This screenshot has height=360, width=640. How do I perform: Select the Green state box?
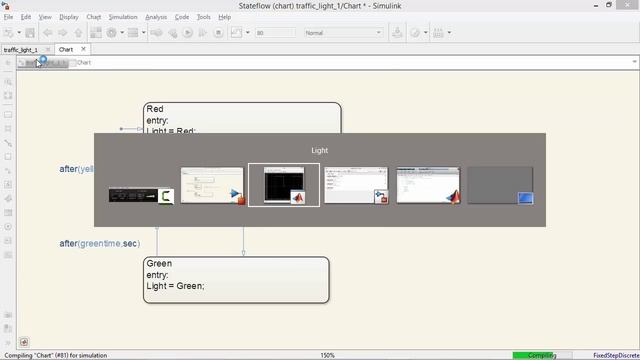(236, 280)
